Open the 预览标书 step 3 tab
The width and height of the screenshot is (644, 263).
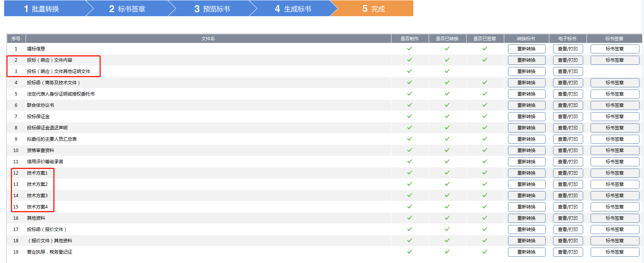click(212, 9)
